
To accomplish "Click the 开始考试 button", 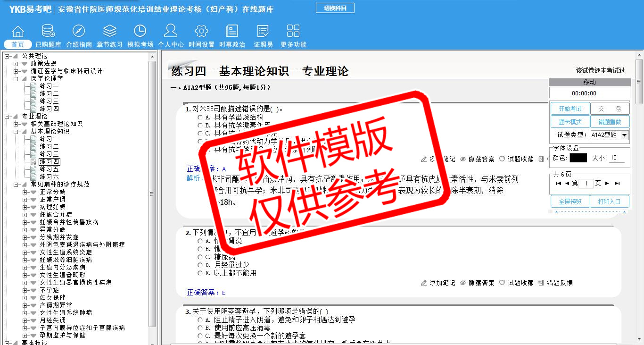I will (570, 109).
